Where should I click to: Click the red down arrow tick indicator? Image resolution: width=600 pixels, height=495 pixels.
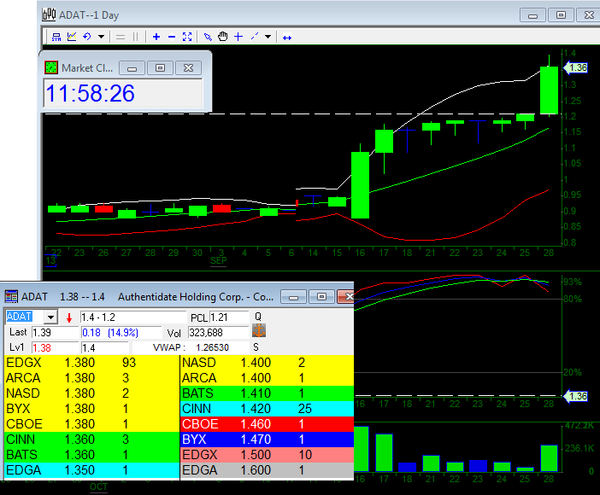(x=69, y=318)
